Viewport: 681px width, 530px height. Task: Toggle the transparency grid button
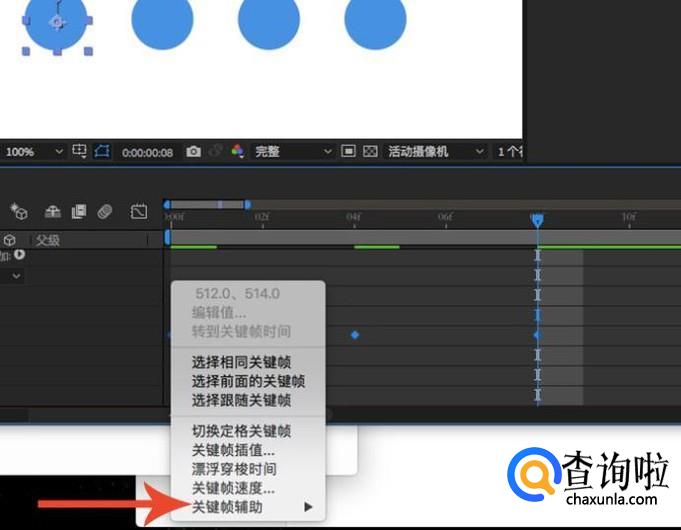pyautogui.click(x=370, y=151)
